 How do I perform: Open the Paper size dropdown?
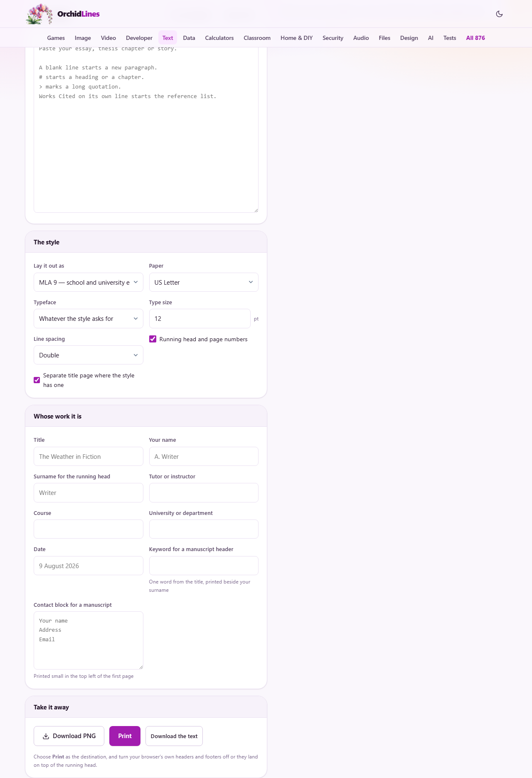pos(204,282)
